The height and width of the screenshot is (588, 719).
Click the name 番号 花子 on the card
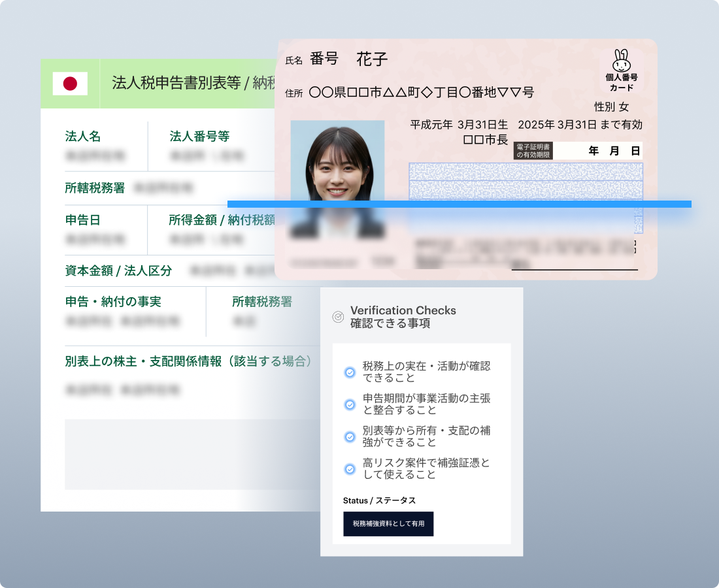[348, 59]
